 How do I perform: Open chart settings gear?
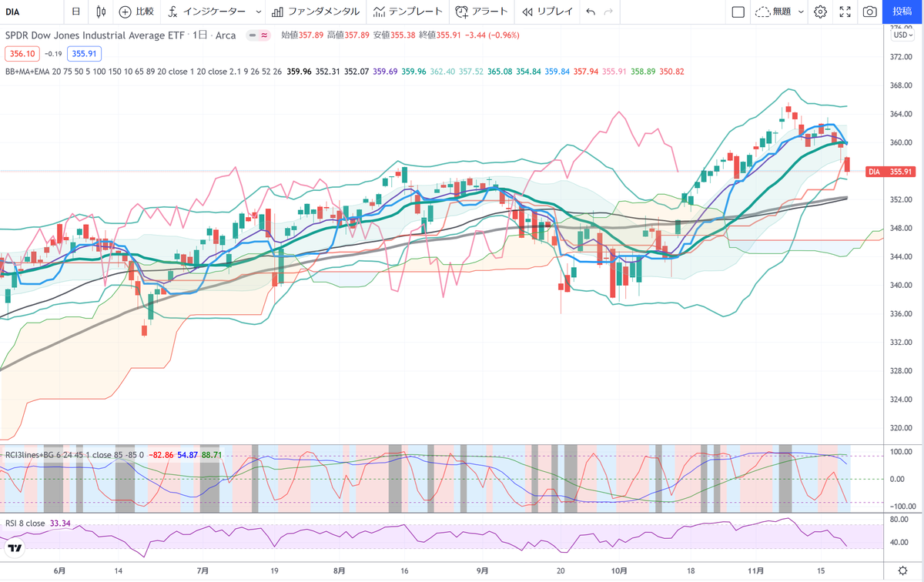(821, 12)
